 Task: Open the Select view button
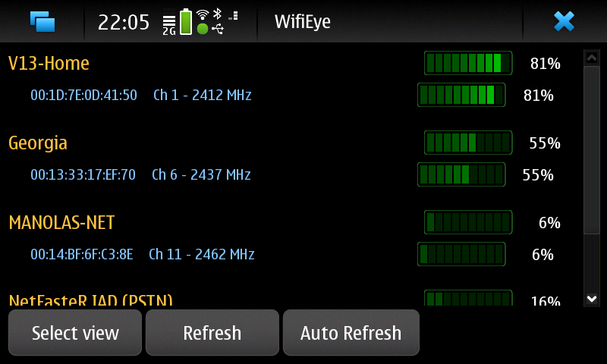click(x=75, y=333)
